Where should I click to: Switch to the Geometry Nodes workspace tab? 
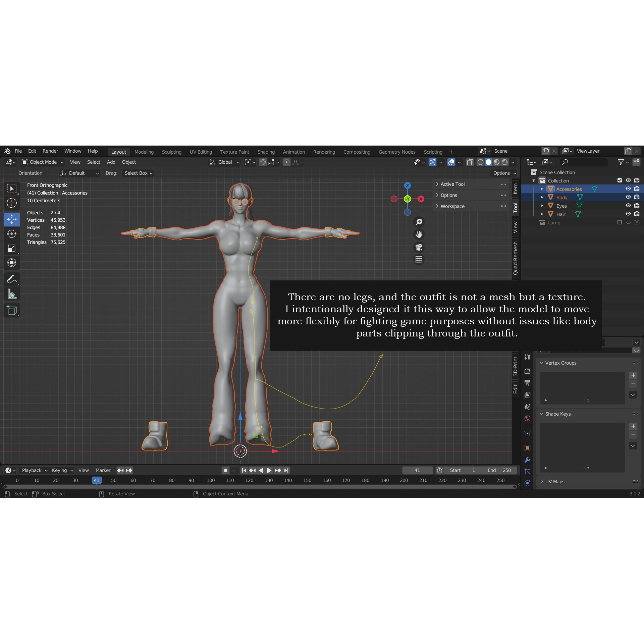coord(397,152)
